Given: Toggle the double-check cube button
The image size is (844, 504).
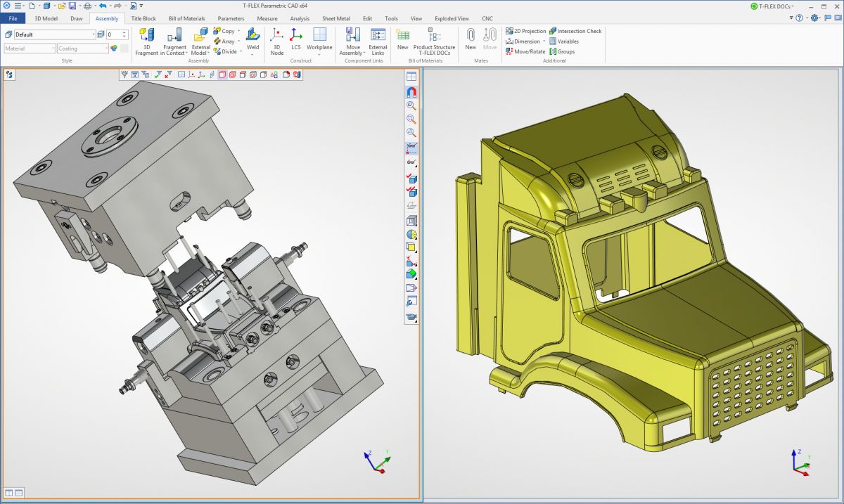Looking at the screenshot, I should 411,191.
